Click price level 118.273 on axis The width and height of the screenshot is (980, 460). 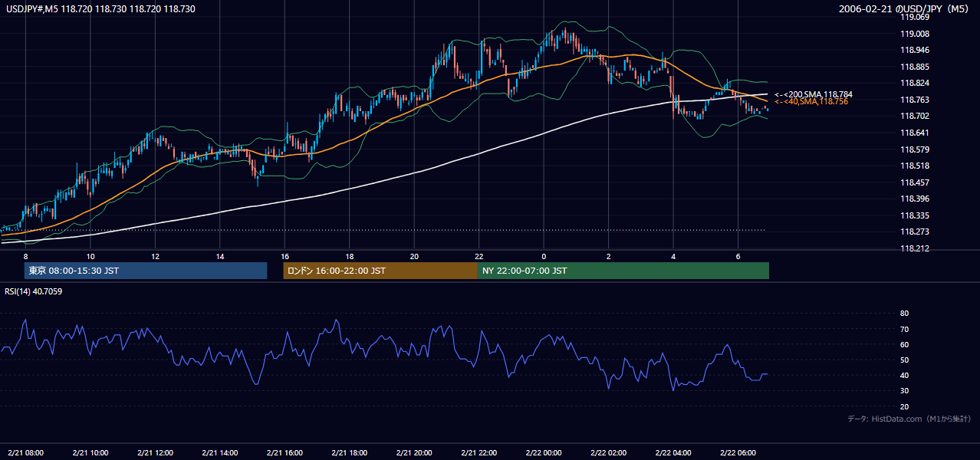[x=915, y=232]
